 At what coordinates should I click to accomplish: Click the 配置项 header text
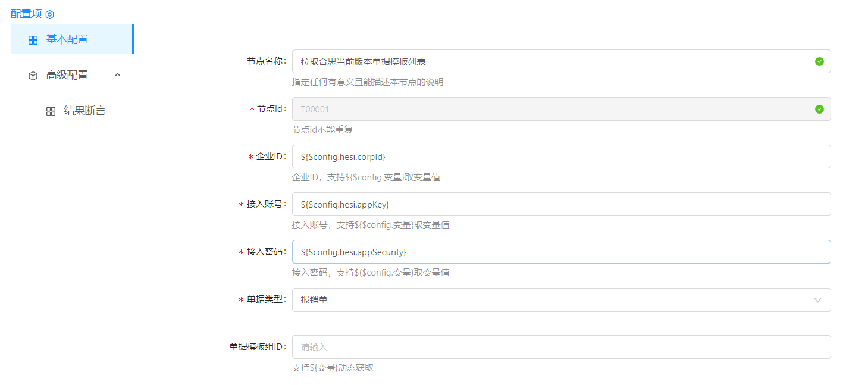(26, 14)
